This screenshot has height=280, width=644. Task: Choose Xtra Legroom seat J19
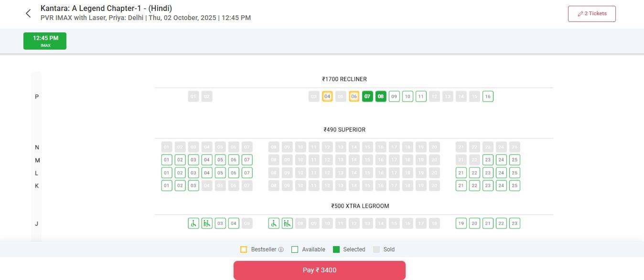461,223
